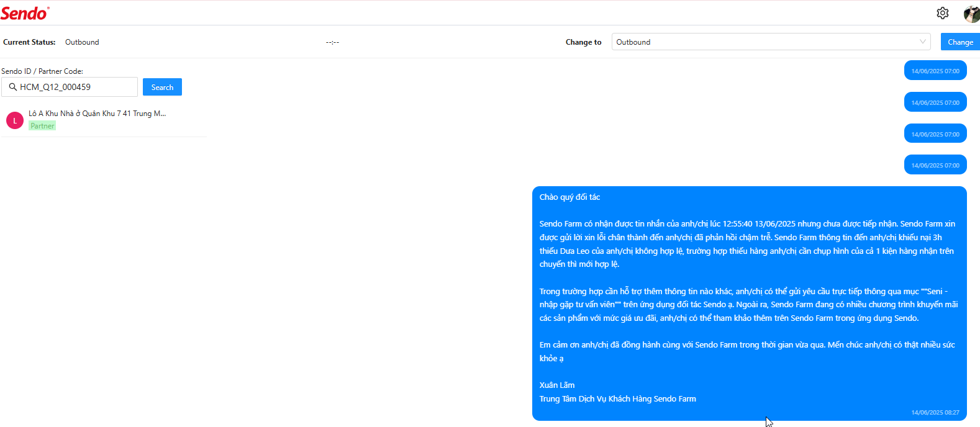Click the Outbound current status value
This screenshot has width=980, height=427.
click(x=82, y=42)
